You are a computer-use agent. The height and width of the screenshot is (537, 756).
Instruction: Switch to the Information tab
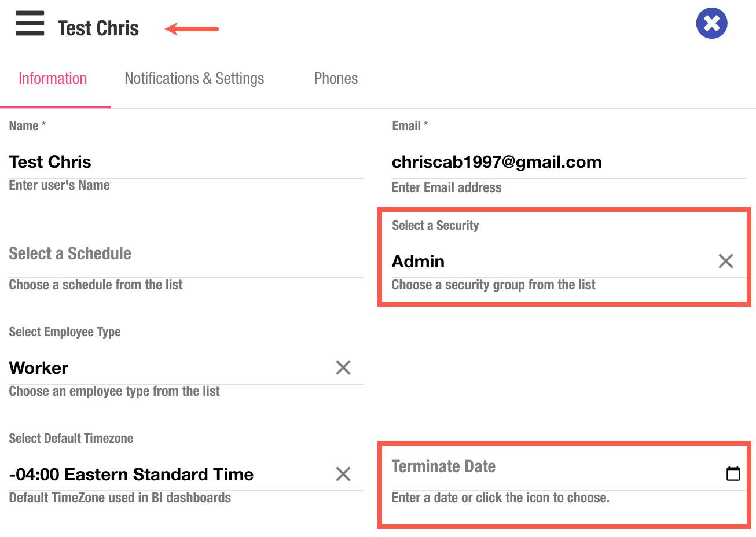pos(53,79)
